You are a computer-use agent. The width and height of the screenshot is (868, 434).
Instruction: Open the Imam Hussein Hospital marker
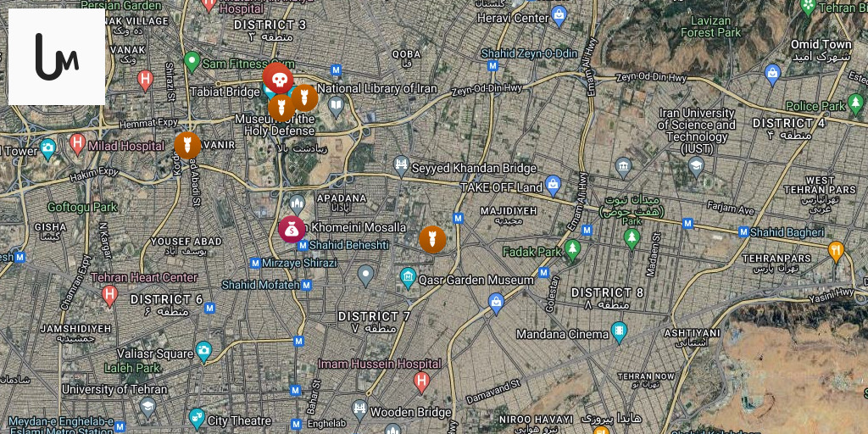click(422, 382)
